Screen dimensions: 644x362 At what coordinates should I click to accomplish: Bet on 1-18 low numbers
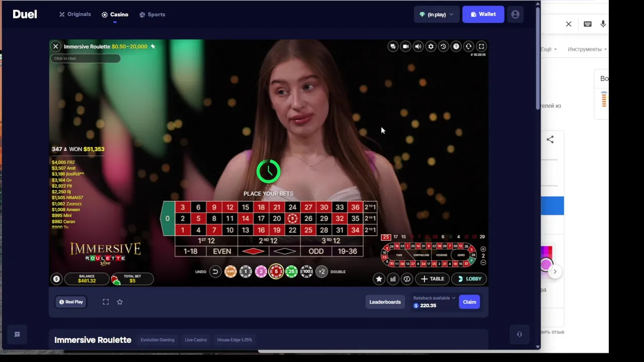[191, 251]
